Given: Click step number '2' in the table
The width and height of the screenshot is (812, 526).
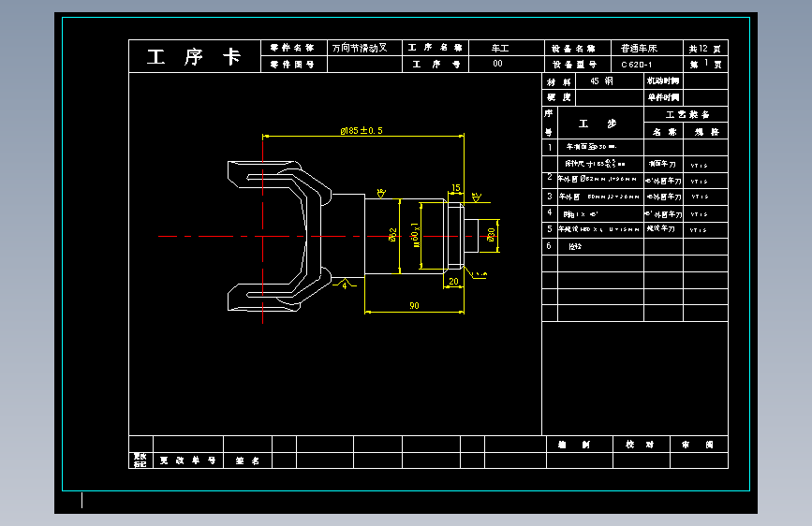Looking at the screenshot, I should (x=550, y=177).
